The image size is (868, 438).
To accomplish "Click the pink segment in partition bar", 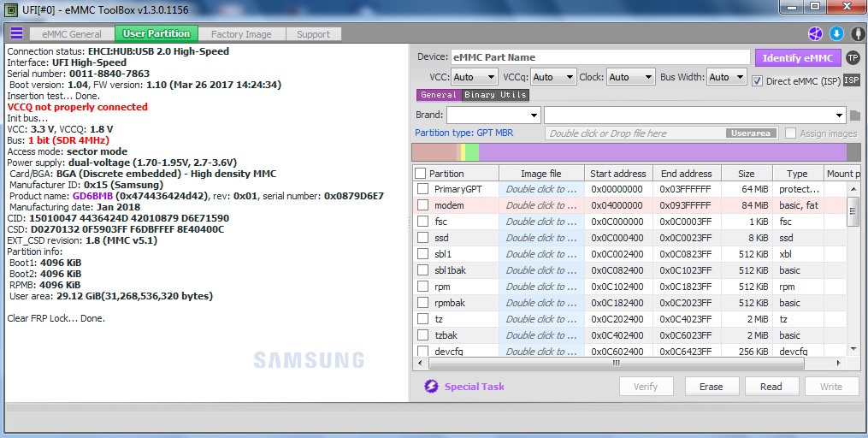I will tap(434, 152).
